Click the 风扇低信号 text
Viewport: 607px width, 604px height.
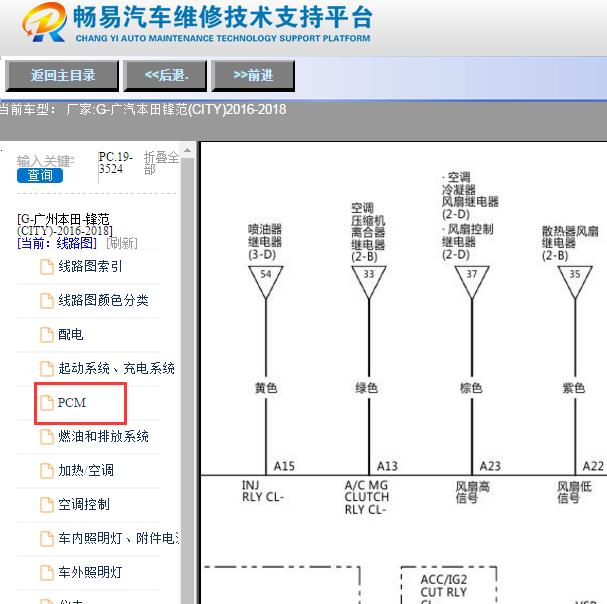574,492
